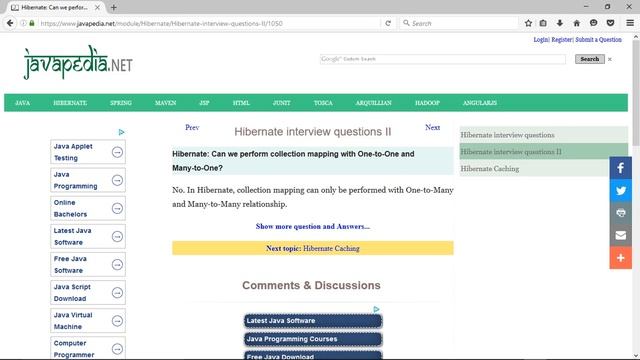This screenshot has height=360, width=640.
Task: Click Java Programming Courses blue button
Action: pyautogui.click(x=313, y=339)
